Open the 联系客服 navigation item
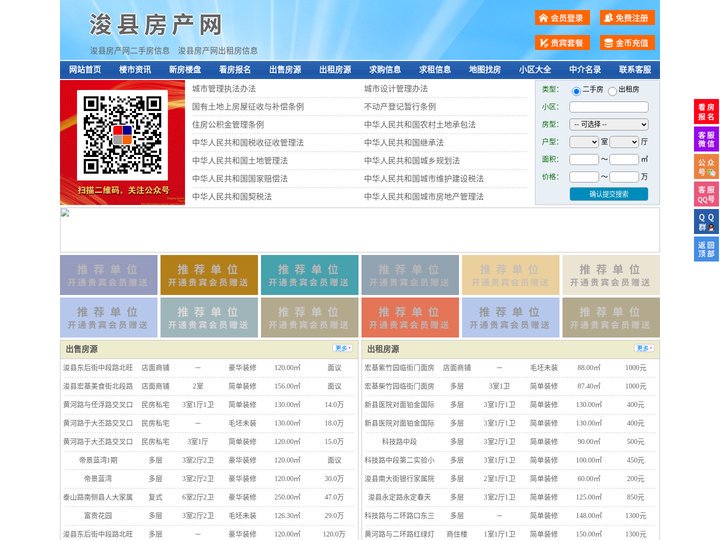This screenshot has height=540, width=720. pos(635,70)
